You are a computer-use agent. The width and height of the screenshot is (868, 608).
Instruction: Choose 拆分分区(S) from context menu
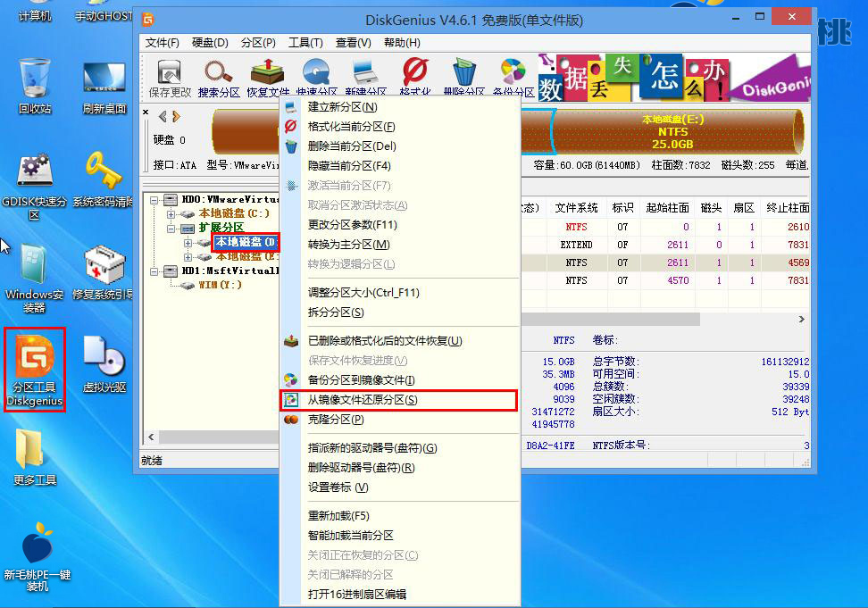pos(400,312)
